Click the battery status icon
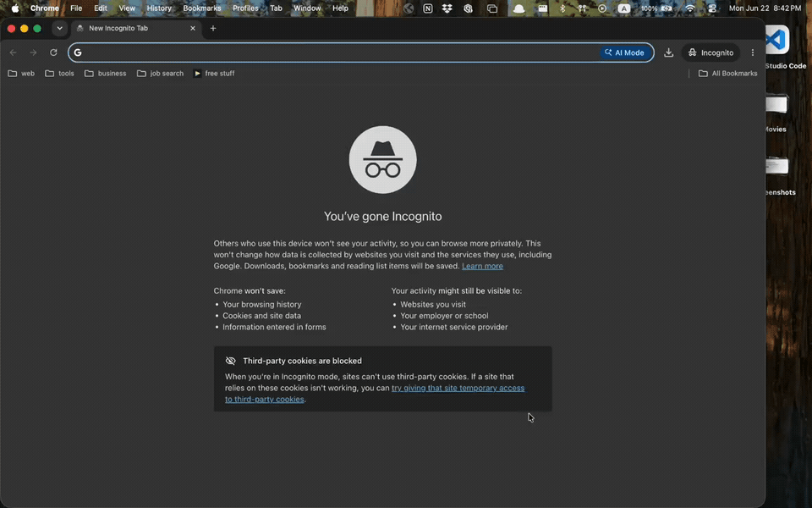Screen dimensions: 812x508 coord(667,8)
